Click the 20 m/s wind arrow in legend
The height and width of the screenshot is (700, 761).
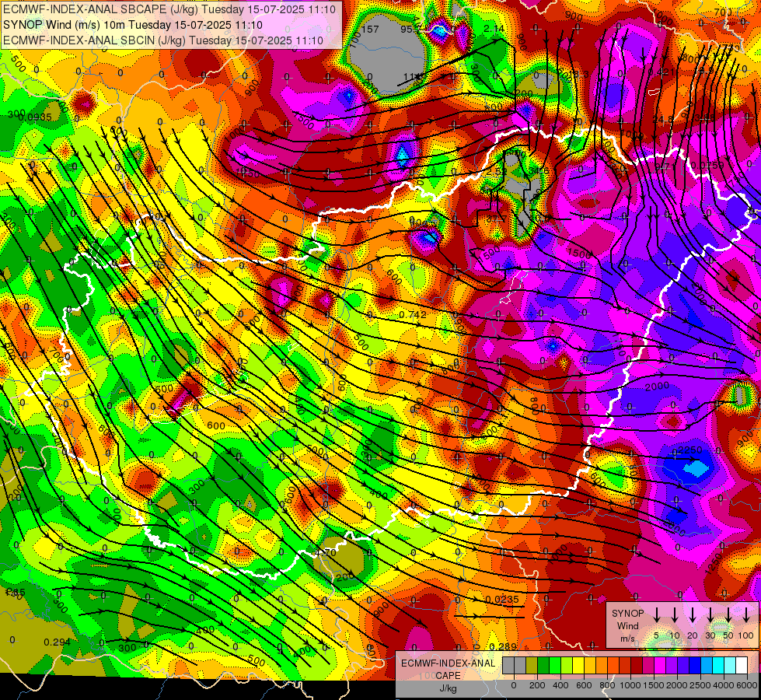tap(693, 614)
